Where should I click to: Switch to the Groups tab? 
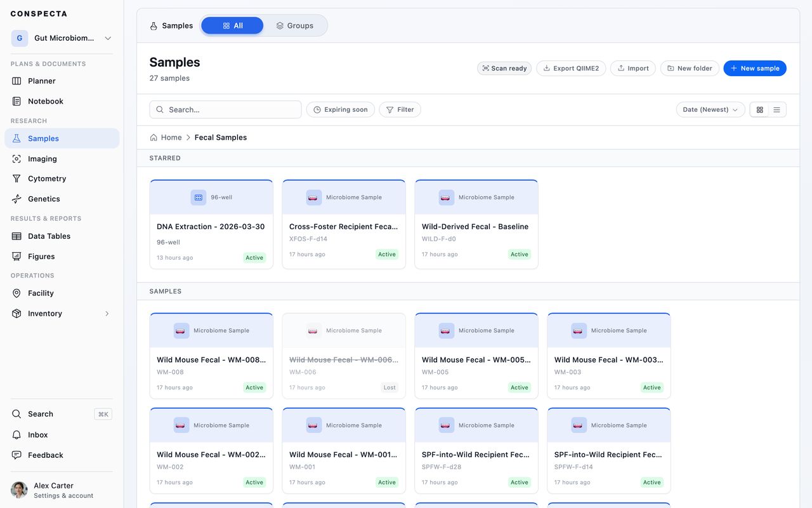tap(294, 25)
